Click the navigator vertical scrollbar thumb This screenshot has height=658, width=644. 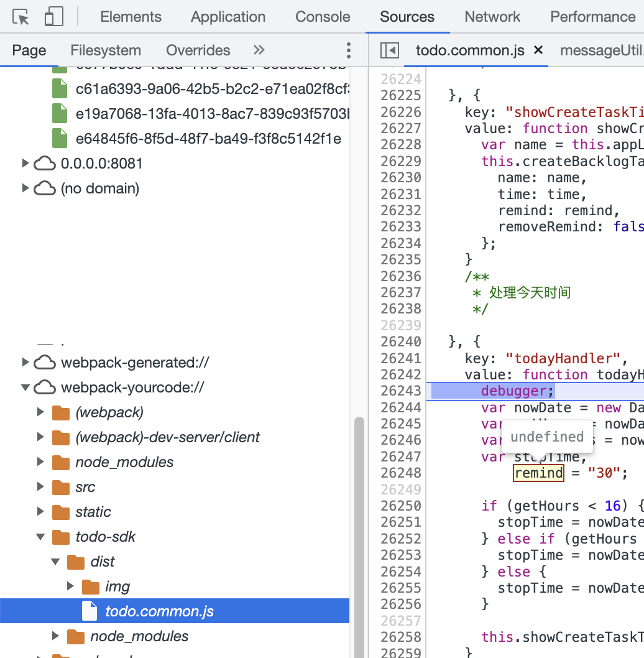pyautogui.click(x=359, y=537)
